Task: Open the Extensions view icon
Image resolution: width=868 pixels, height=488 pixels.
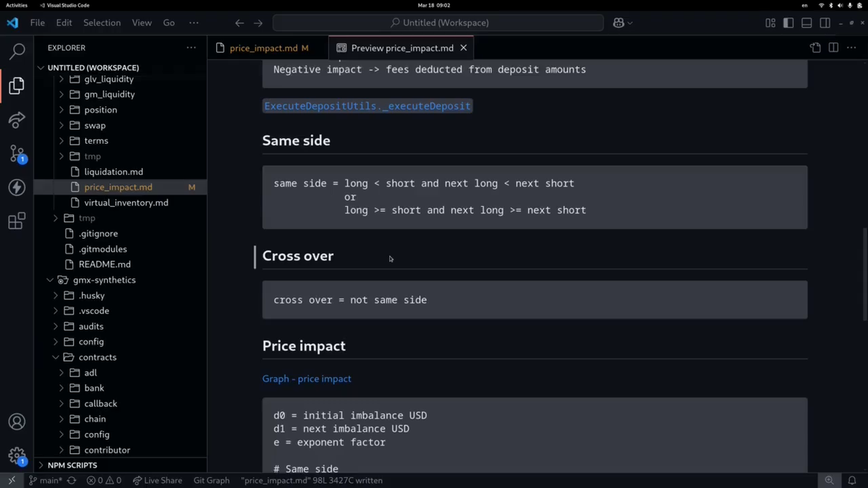Action: pos(17,221)
